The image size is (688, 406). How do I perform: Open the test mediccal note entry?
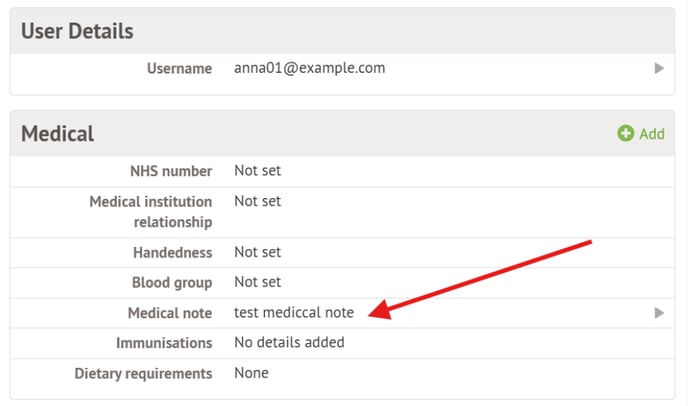tap(294, 312)
